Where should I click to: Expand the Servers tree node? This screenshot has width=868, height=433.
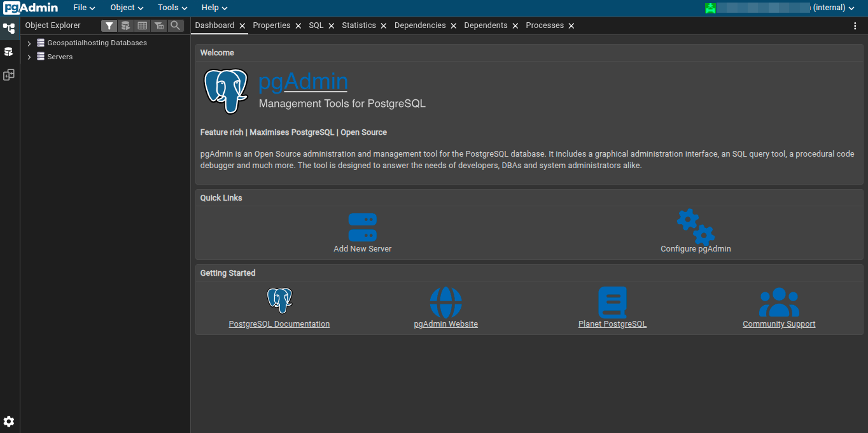29,57
